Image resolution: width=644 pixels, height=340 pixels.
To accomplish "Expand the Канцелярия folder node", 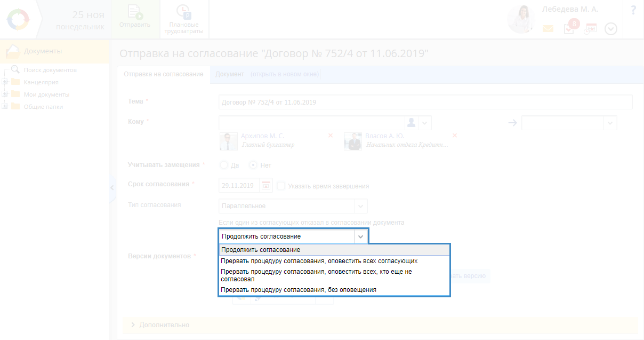I will pyautogui.click(x=5, y=82).
